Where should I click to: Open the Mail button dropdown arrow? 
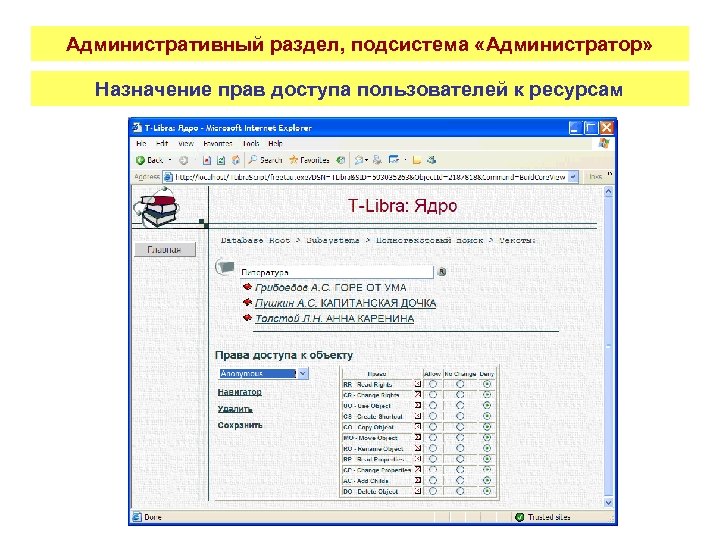click(366, 160)
